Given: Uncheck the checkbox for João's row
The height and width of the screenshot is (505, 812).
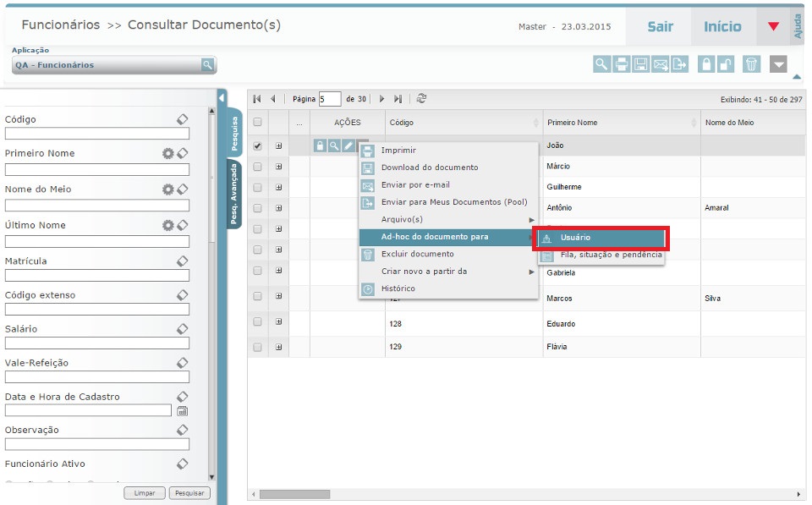Looking at the screenshot, I should (258, 145).
